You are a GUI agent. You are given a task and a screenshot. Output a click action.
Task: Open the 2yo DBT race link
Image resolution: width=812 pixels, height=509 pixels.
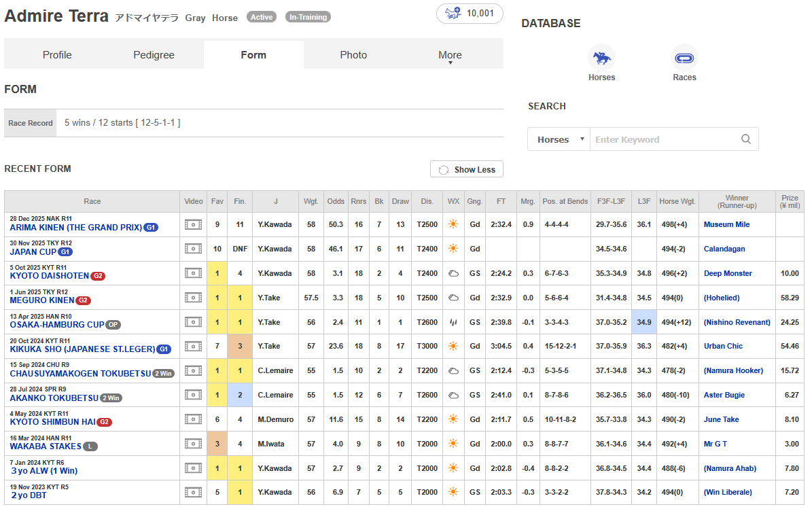point(29,495)
